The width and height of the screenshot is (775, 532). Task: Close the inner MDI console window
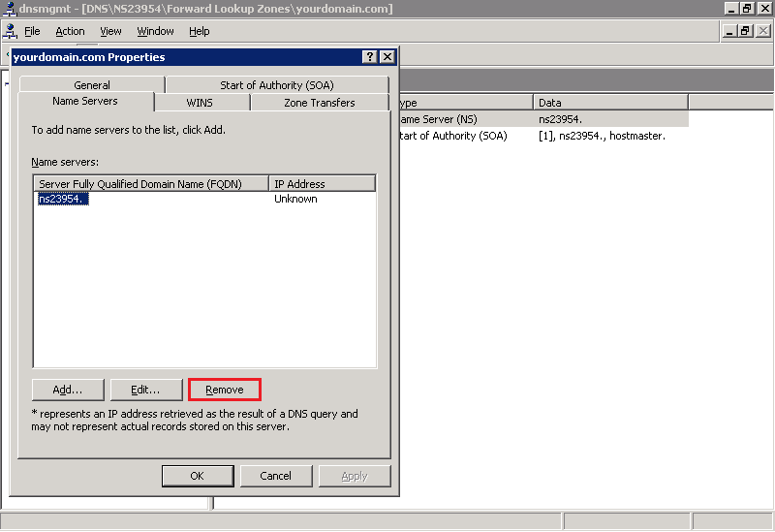click(763, 31)
